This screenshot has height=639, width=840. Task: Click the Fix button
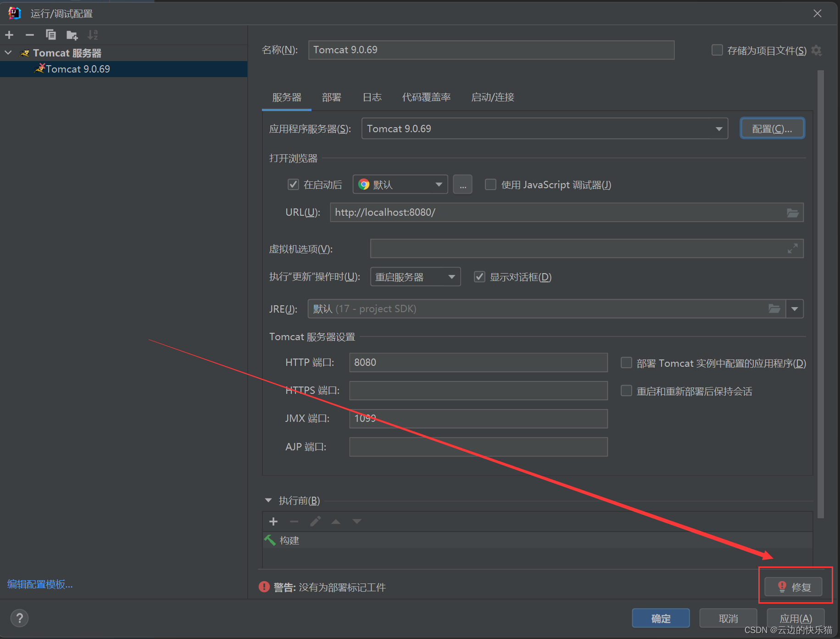pyautogui.click(x=793, y=587)
